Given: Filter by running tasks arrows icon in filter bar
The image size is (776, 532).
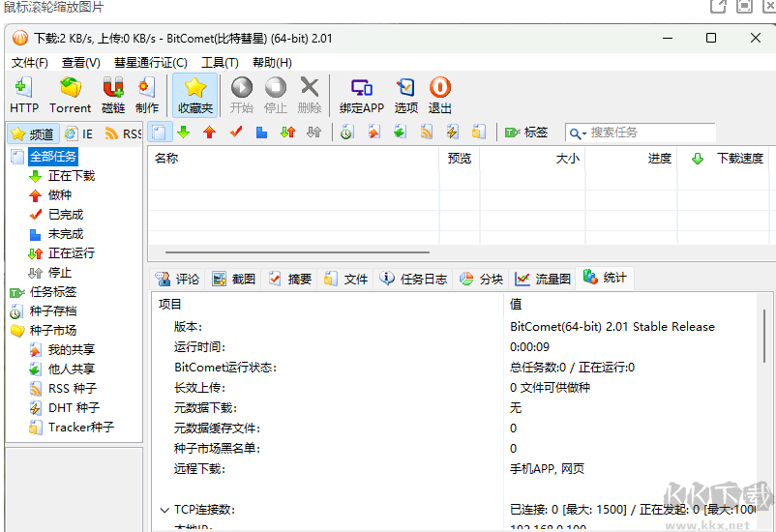Looking at the screenshot, I should [287, 133].
